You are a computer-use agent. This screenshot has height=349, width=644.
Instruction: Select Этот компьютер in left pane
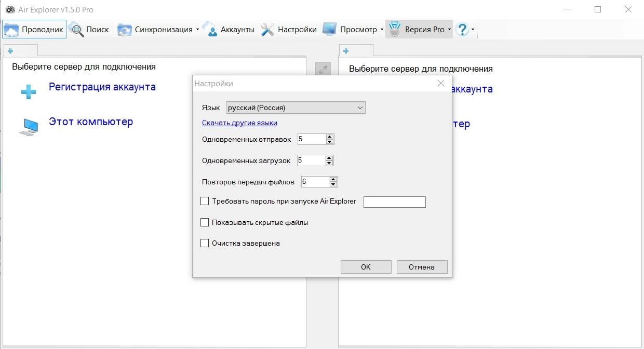91,122
